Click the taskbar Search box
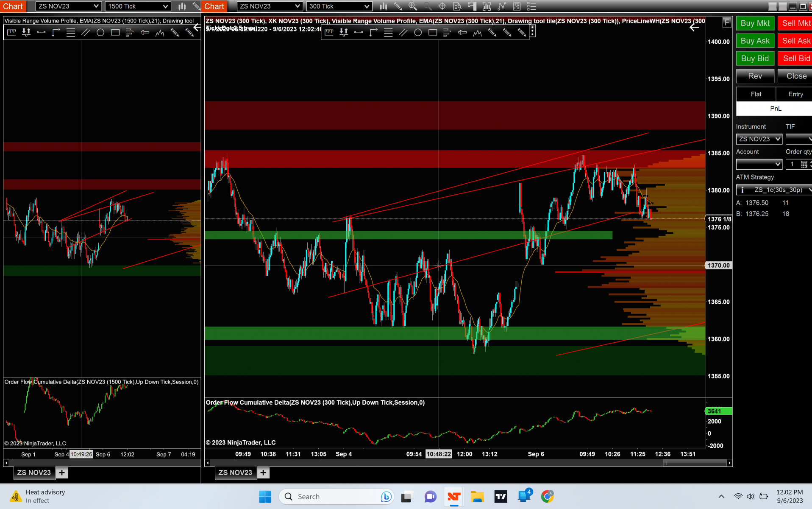The width and height of the screenshot is (812, 509). 337,496
